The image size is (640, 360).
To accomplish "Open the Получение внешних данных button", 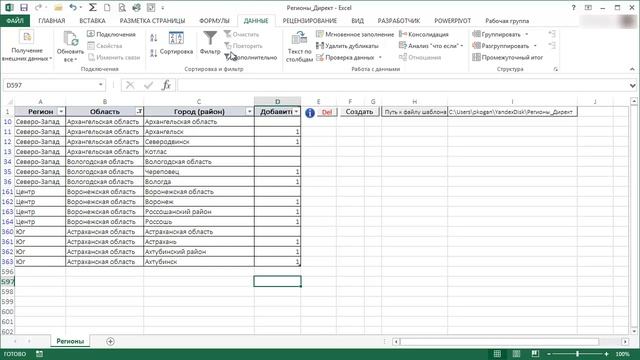I will tap(27, 47).
